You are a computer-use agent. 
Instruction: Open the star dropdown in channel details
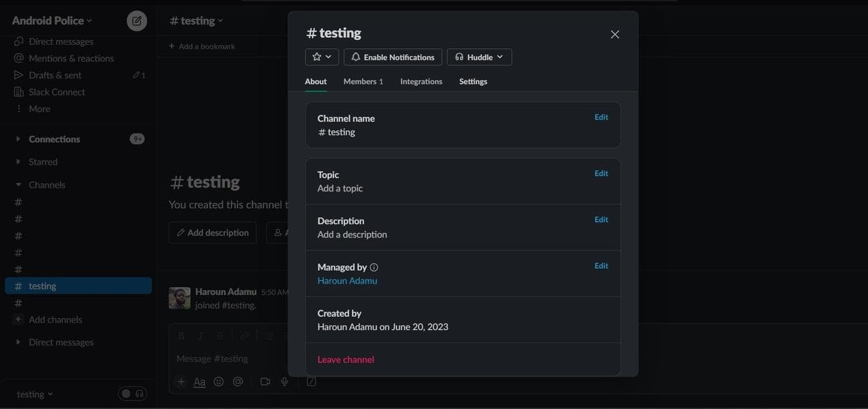(x=322, y=57)
